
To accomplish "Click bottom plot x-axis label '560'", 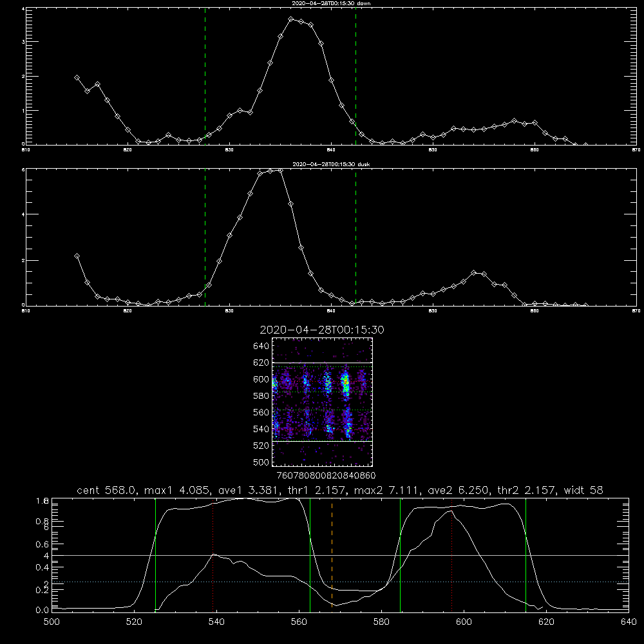I will click(299, 622).
